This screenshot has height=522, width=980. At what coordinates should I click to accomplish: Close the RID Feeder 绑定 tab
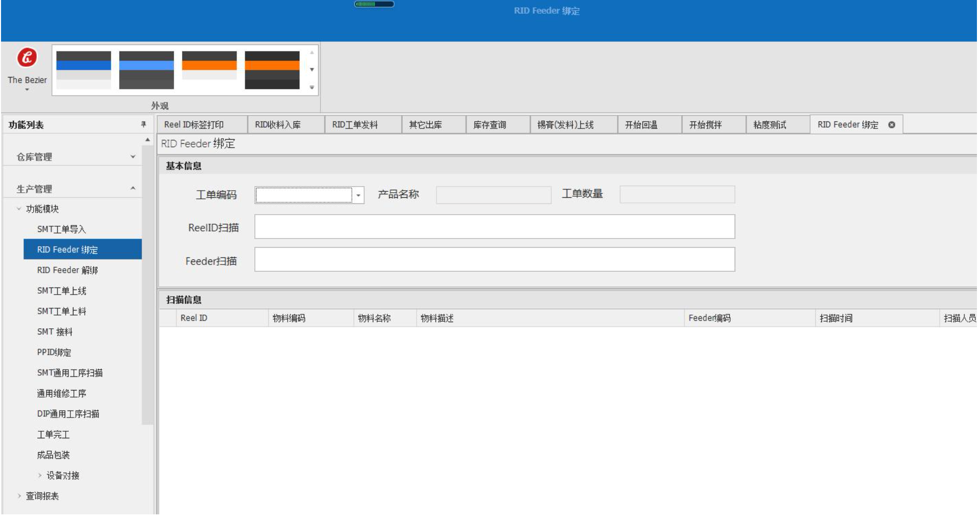pos(892,125)
